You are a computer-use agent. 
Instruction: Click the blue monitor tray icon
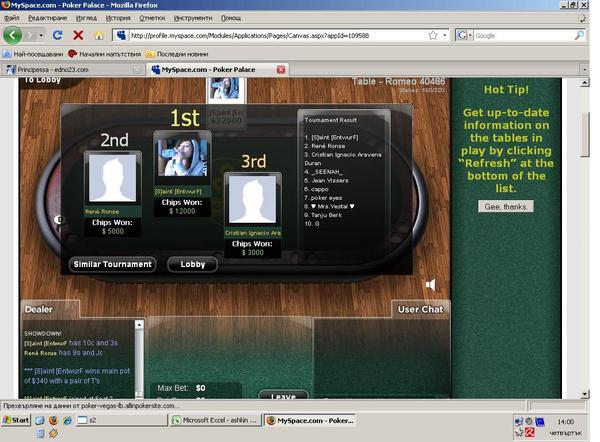tap(540, 422)
